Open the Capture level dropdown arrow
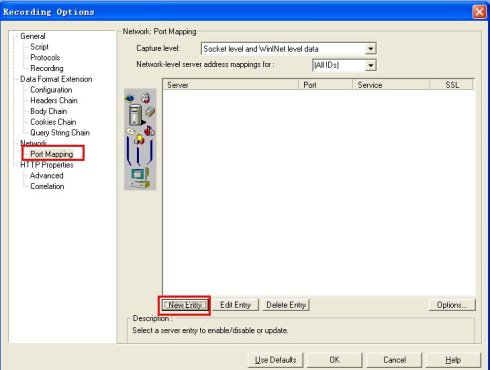 (x=370, y=49)
